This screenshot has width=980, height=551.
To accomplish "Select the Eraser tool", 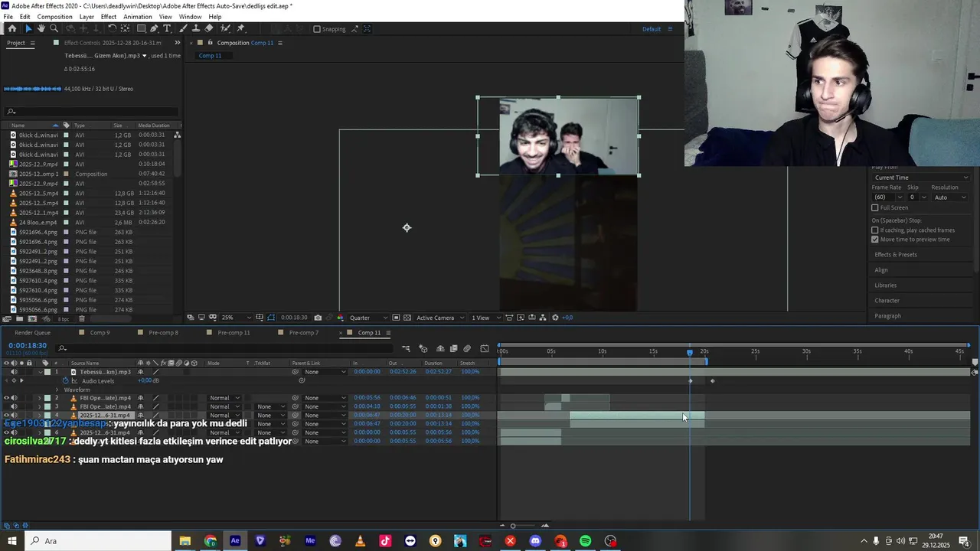I will pyautogui.click(x=209, y=28).
